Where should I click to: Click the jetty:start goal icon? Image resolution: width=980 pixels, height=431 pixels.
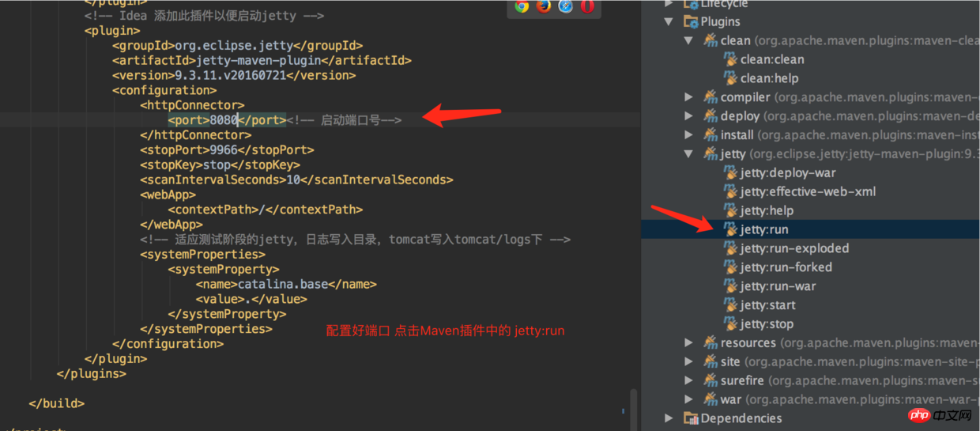(731, 305)
